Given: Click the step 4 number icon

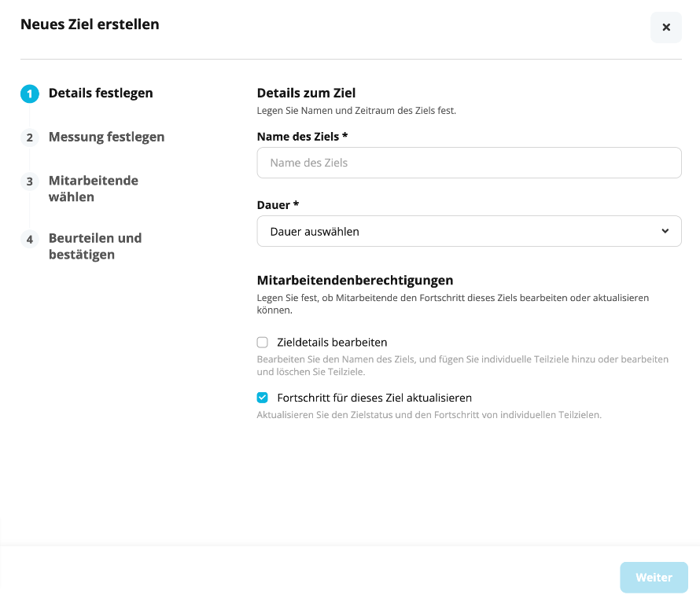Looking at the screenshot, I should tap(30, 240).
